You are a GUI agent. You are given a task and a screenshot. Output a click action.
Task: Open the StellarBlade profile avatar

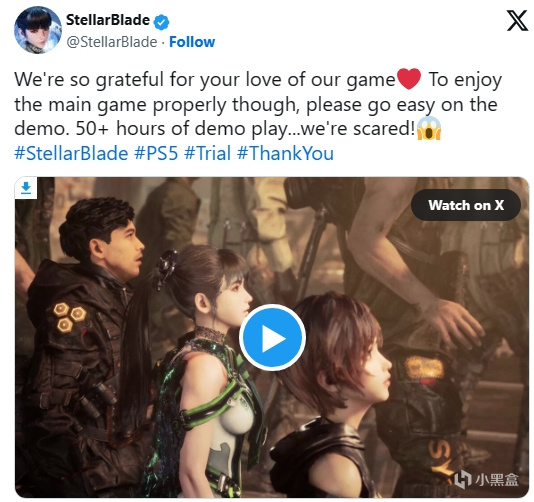click(37, 30)
